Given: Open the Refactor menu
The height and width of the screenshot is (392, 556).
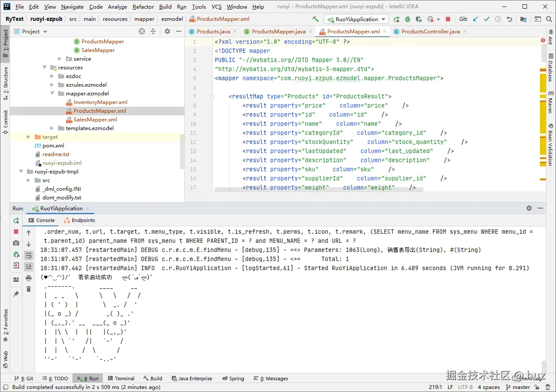Looking at the screenshot, I should [x=143, y=7].
